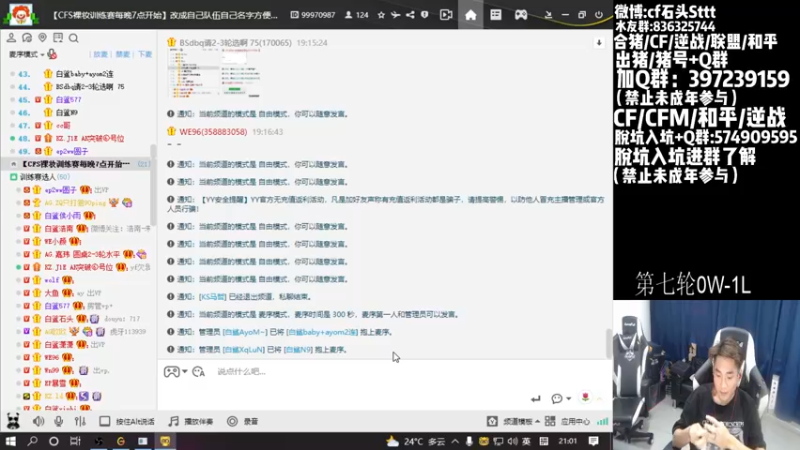The width and height of the screenshot is (800, 450).
Task: Open the audio mixer sliders icon
Action: coord(80,421)
